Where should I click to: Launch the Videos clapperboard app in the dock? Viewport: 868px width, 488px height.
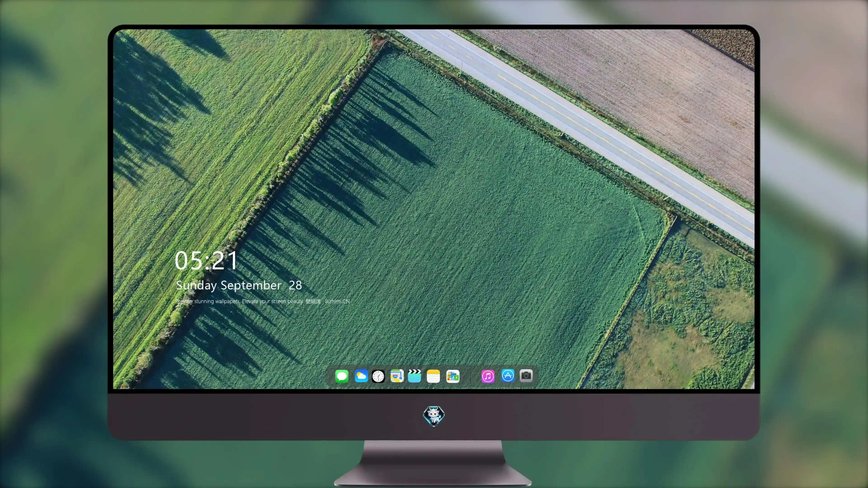click(415, 376)
